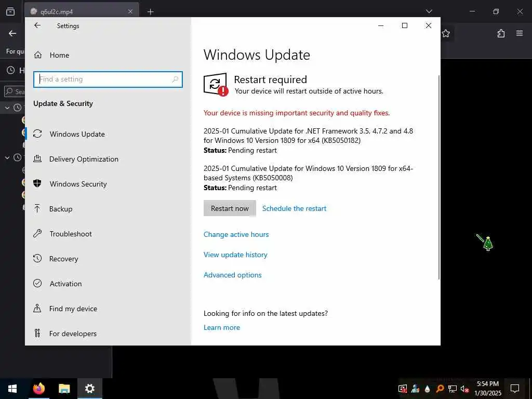Click the water drop tray icon
Screen dimensions: 532x399
click(x=428, y=389)
